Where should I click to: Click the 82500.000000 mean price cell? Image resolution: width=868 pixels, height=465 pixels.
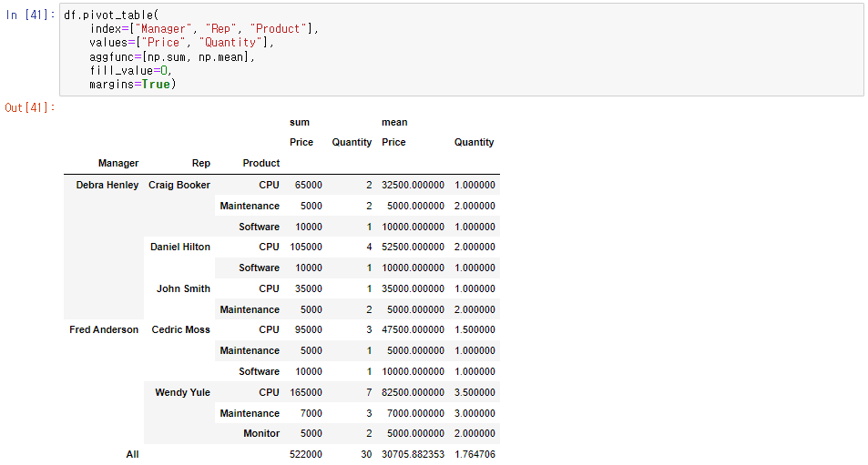point(413,392)
